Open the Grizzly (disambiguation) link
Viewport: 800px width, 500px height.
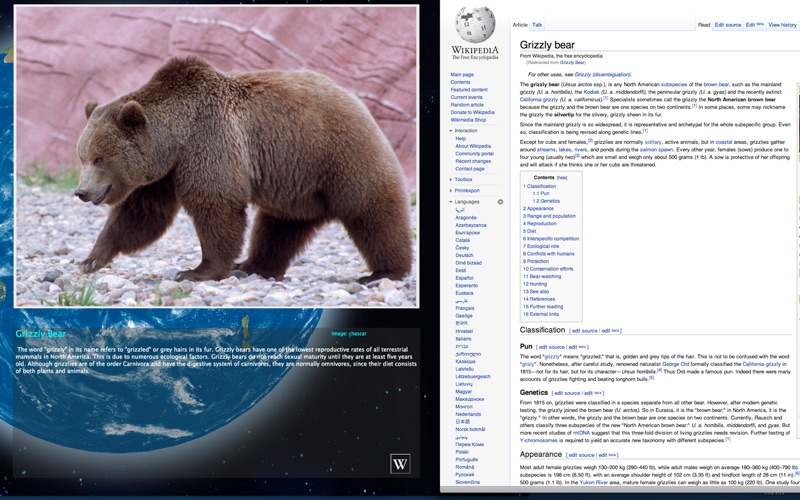point(603,74)
